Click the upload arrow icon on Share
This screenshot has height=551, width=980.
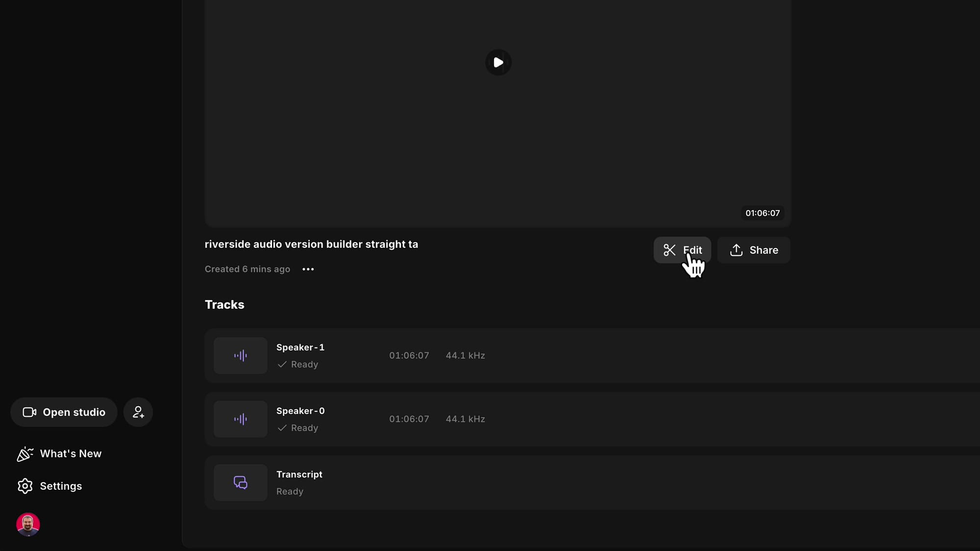(x=736, y=250)
